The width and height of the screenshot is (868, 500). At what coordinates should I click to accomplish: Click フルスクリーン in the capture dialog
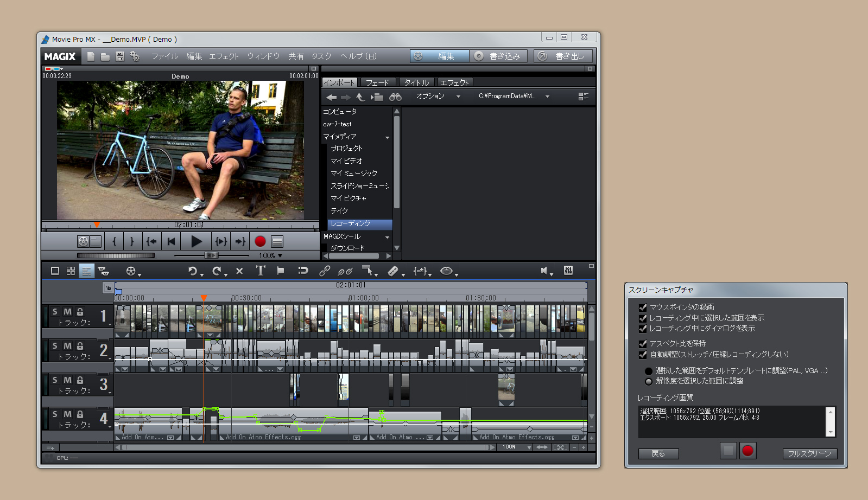809,454
